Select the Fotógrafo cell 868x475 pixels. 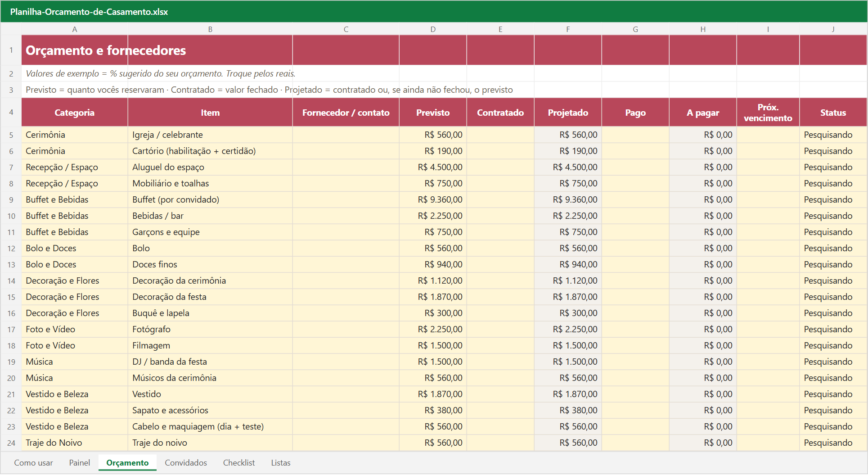[x=210, y=330]
